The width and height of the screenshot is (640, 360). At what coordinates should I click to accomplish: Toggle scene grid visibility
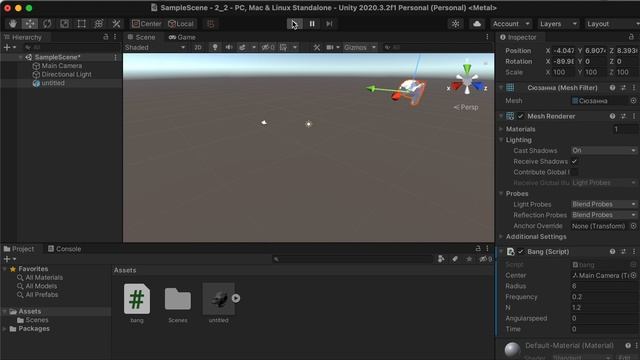[x=283, y=47]
